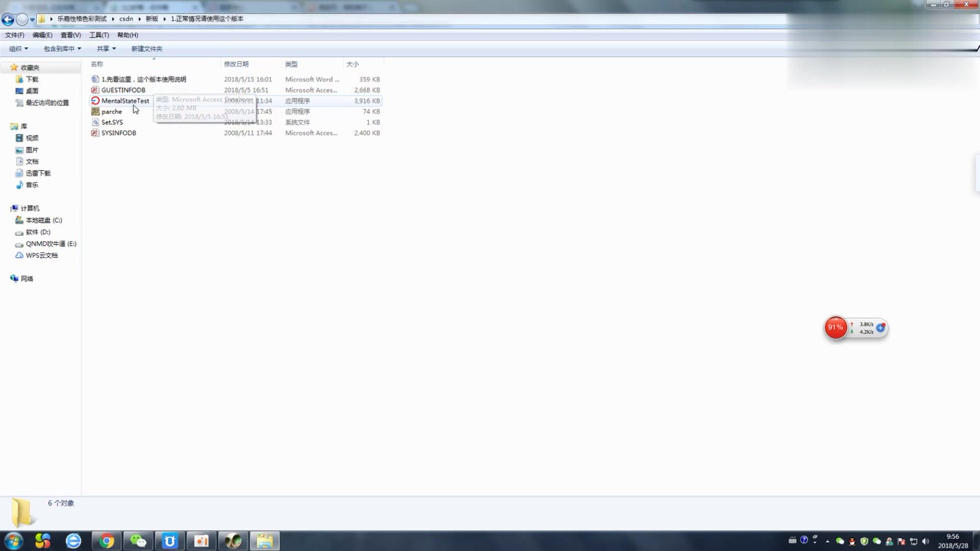Click the 91% memory accelerator ball
The height and width of the screenshot is (551, 980).
(835, 328)
